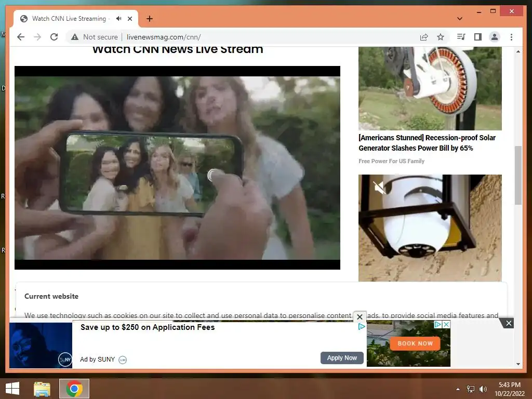
Task: Click the address bar URL livenewsmag.com/cnn/
Action: [164, 37]
